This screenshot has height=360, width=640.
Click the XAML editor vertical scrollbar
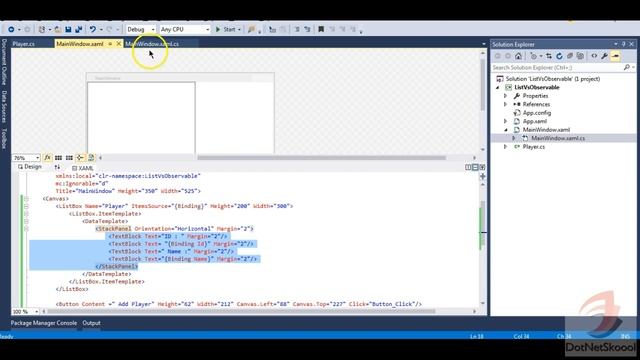(483, 225)
